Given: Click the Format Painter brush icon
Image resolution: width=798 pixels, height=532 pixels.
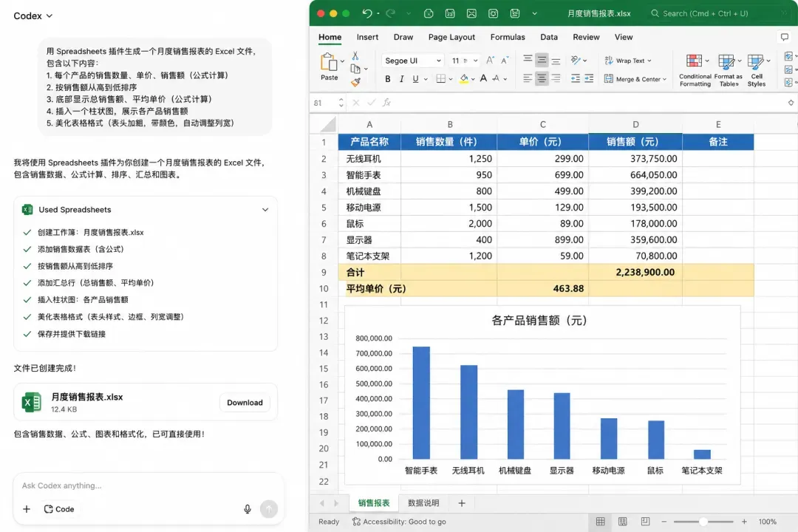Looking at the screenshot, I should 355,81.
